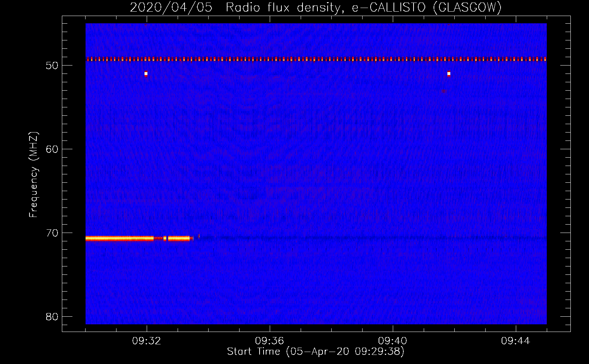Click the white spot at 51 MHz near 09:32
The height and width of the screenshot is (364, 589).
click(146, 74)
